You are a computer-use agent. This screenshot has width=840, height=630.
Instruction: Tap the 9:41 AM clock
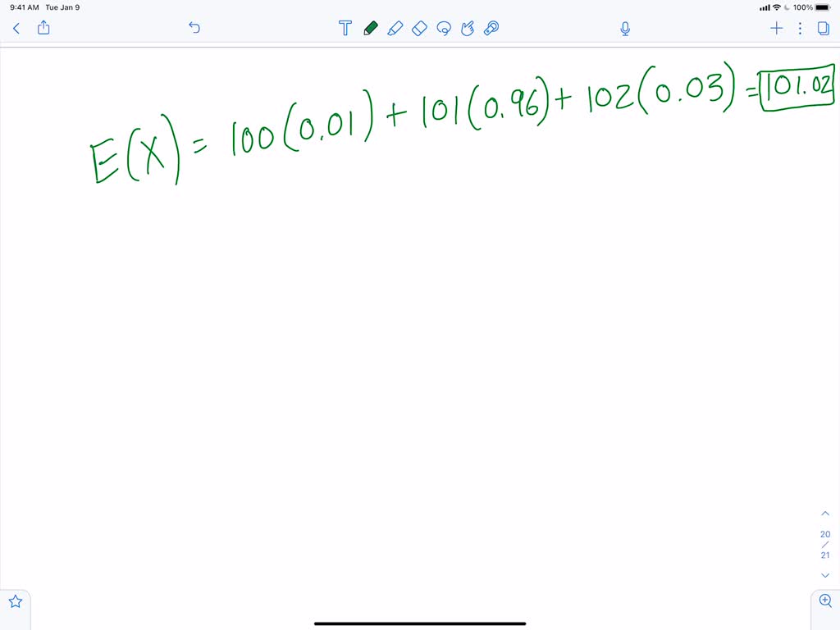pyautogui.click(x=24, y=7)
